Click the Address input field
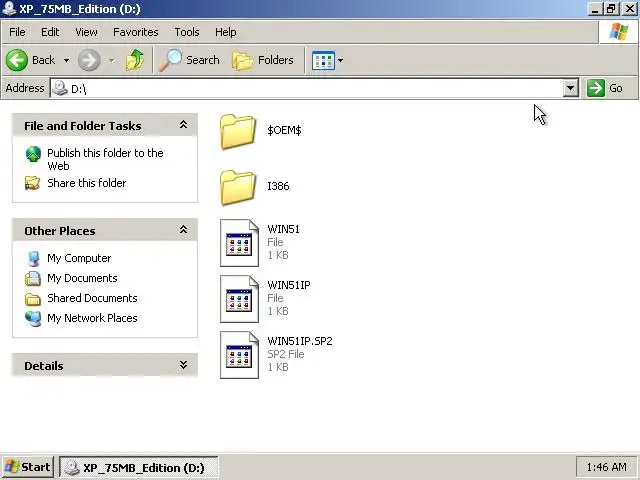Viewport: 640px width, 480px height. click(314, 88)
